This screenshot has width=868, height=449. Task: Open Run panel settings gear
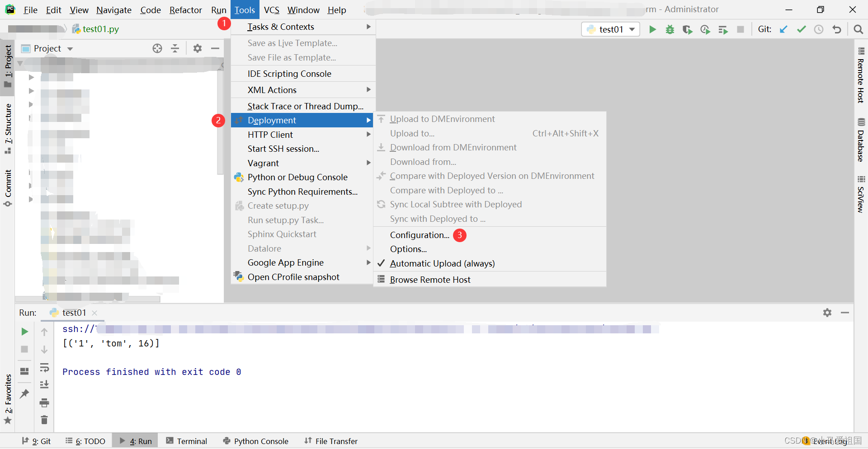coord(827,313)
